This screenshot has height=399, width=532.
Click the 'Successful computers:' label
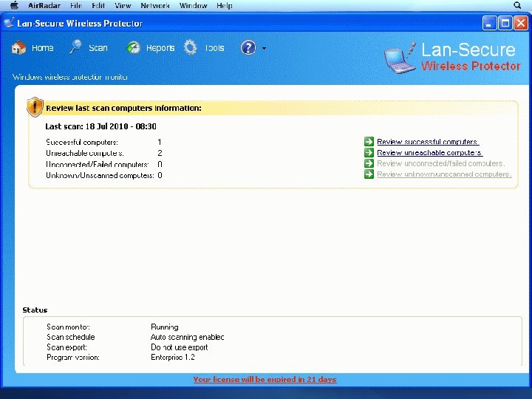(x=82, y=142)
